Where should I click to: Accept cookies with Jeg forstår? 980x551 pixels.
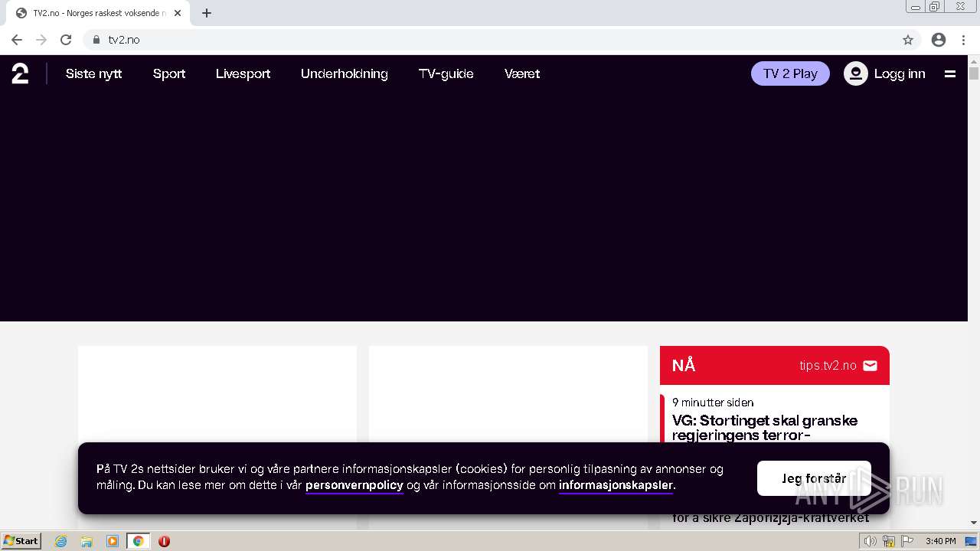(814, 478)
